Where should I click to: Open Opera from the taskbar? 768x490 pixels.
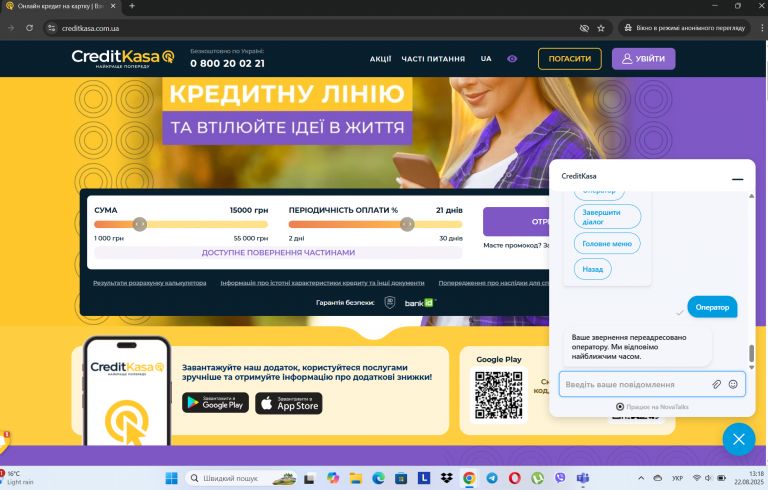(x=514, y=478)
